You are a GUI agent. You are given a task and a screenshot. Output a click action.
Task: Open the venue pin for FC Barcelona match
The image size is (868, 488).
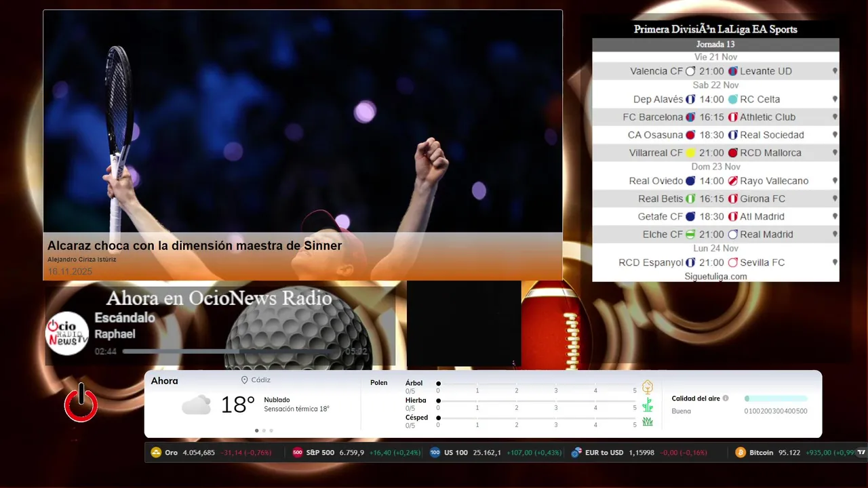click(835, 117)
